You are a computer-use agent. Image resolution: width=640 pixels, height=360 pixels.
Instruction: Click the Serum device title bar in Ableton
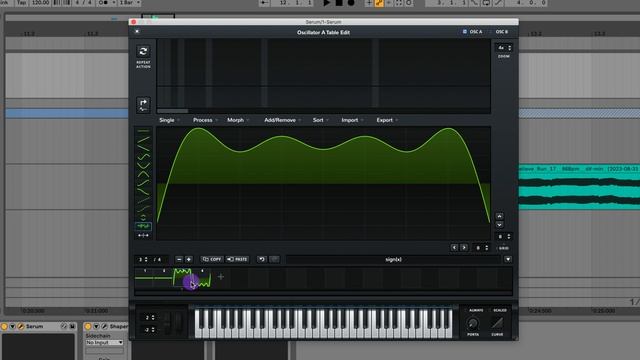pyautogui.click(x=39, y=327)
